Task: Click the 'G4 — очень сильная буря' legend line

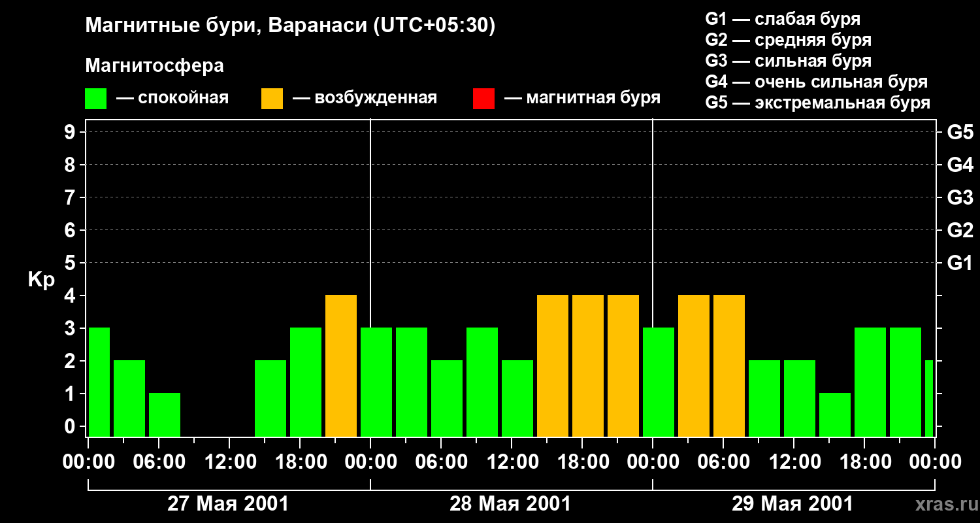Action: [x=817, y=82]
